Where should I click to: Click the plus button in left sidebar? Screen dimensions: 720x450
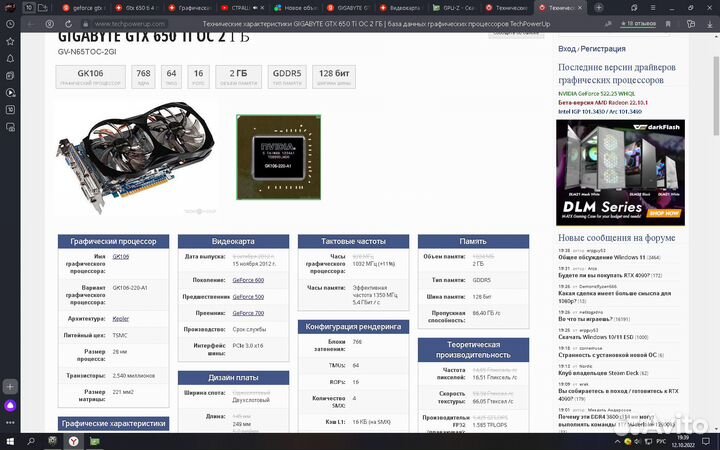10,387
